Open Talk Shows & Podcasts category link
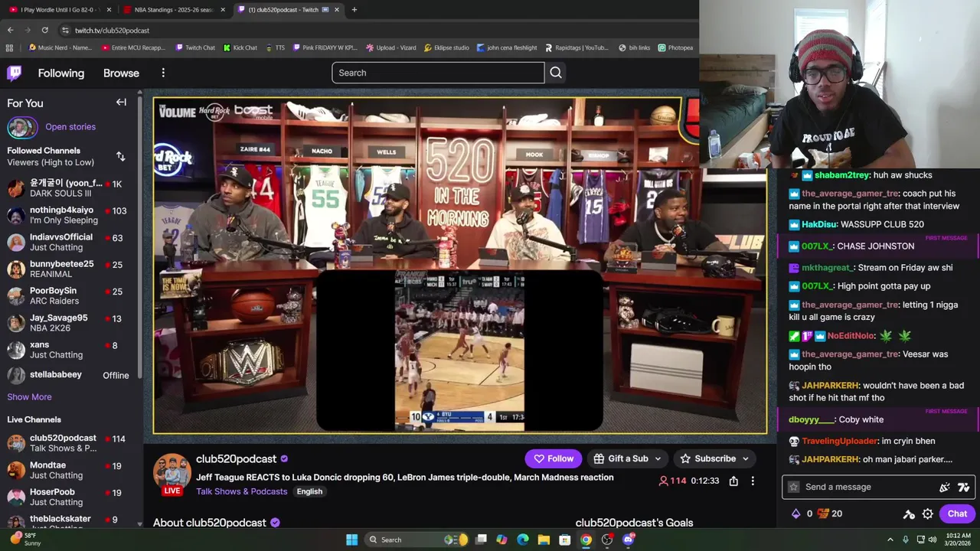The height and width of the screenshot is (551, 980). (242, 491)
